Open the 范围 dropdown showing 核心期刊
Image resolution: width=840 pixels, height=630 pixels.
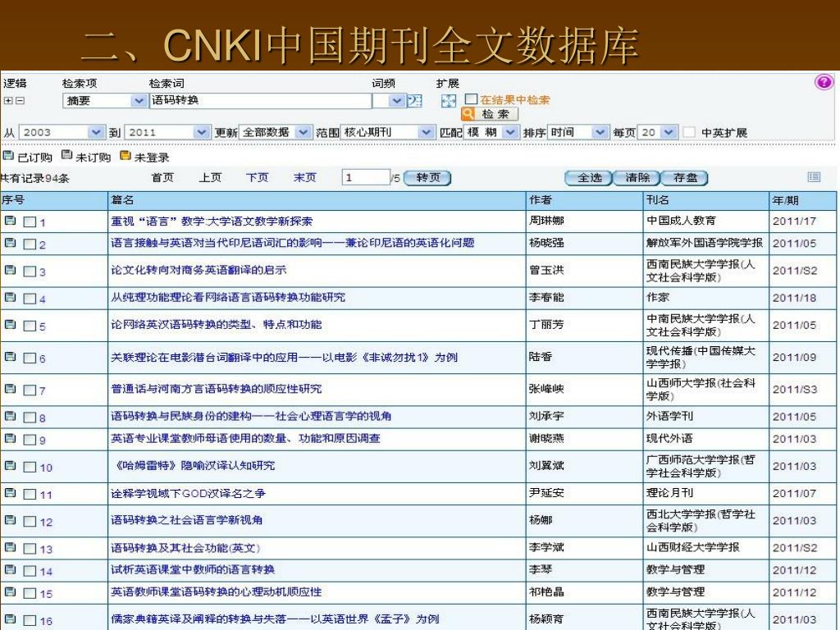point(387,132)
